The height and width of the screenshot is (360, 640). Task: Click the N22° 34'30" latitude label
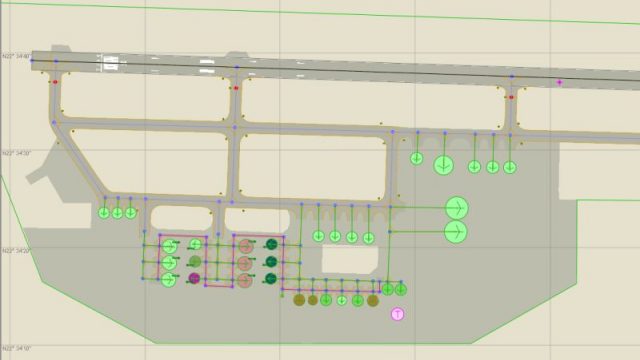16,153
